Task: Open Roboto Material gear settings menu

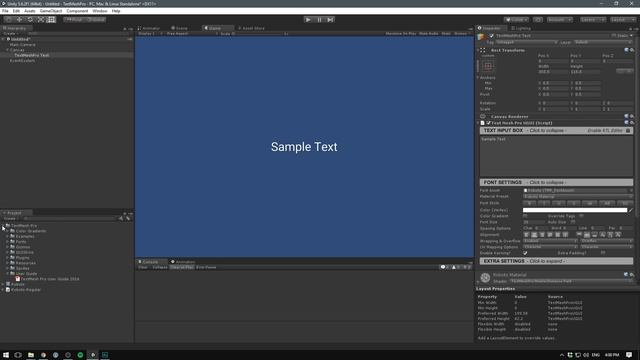Action: click(x=632, y=275)
